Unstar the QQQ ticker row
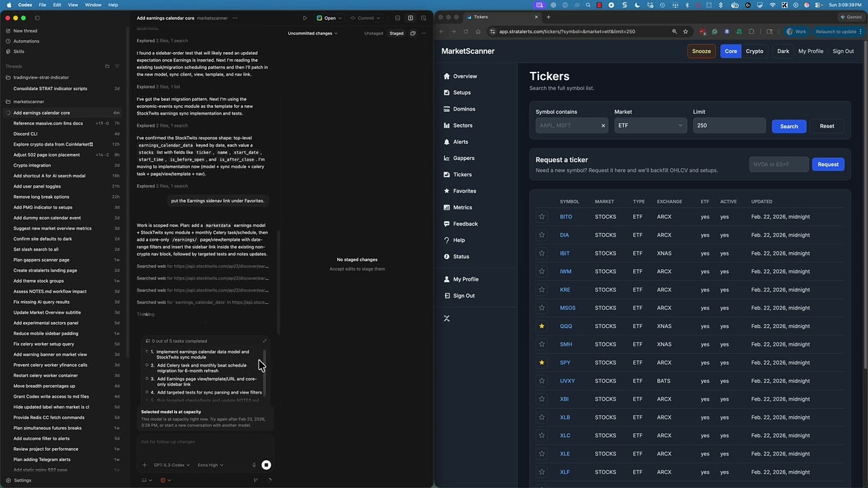Viewport: 868px width, 488px height. (x=542, y=326)
